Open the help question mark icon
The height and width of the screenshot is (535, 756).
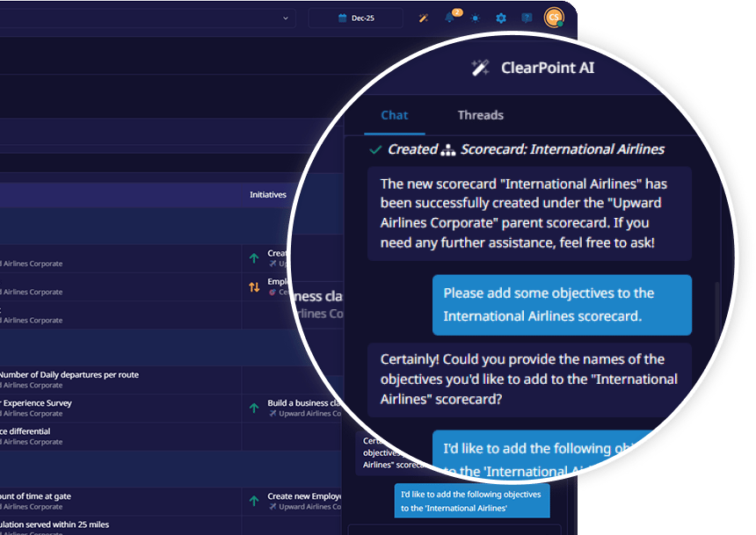tap(527, 18)
